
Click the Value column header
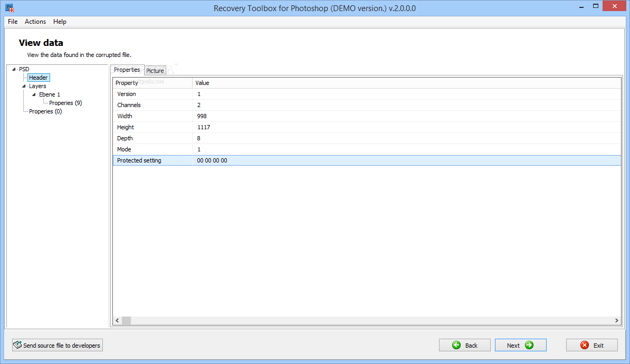click(407, 83)
